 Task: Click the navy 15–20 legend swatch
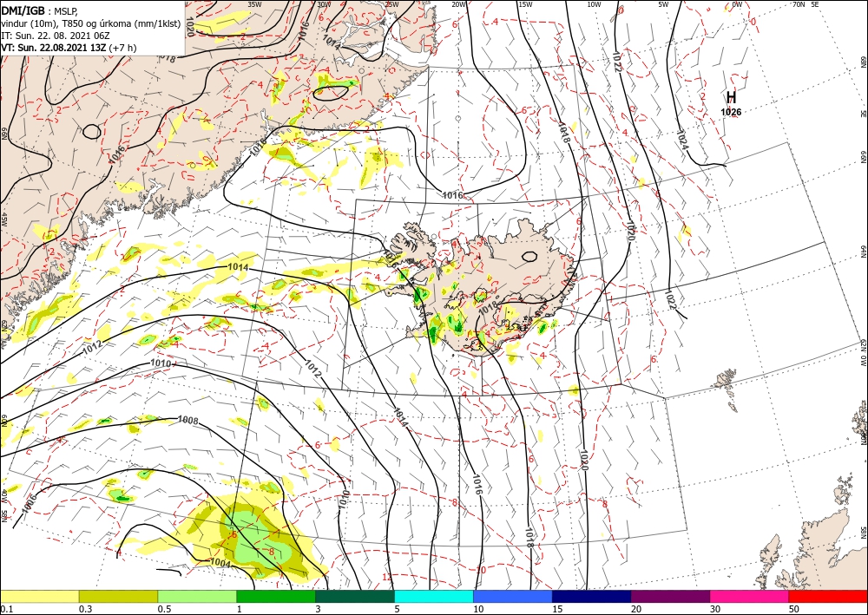[592, 596]
